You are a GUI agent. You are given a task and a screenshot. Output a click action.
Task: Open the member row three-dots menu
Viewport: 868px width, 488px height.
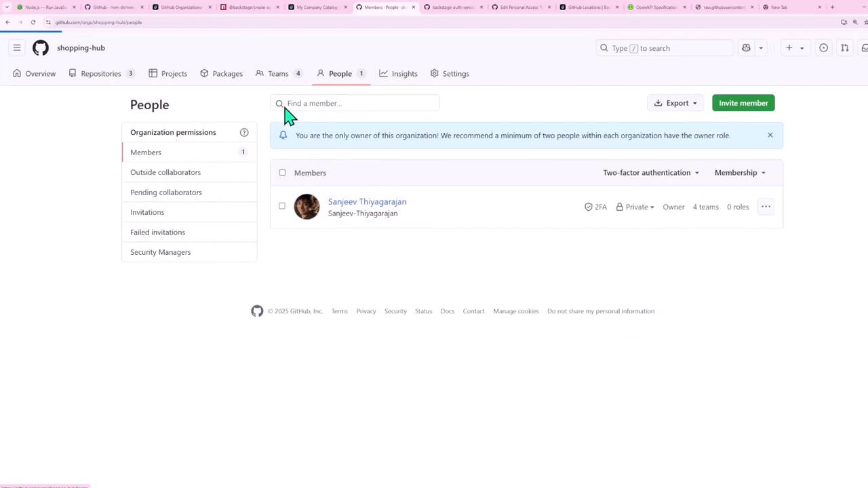(x=766, y=207)
